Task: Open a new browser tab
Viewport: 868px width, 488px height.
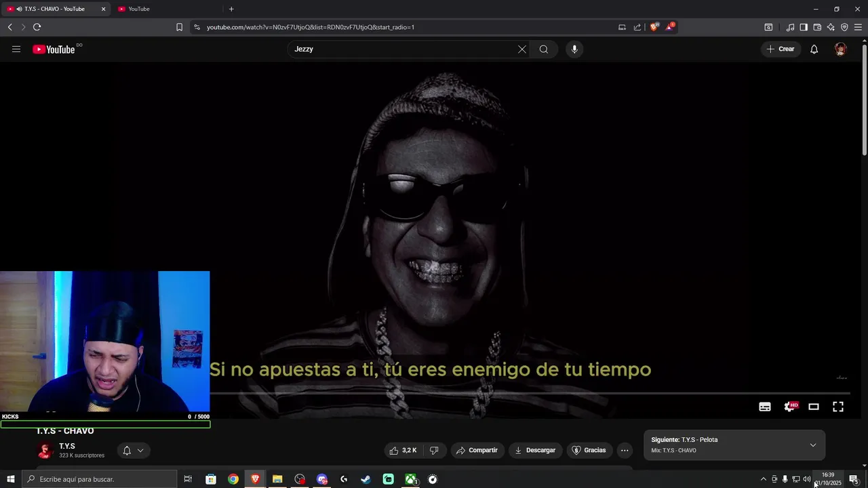Action: (x=231, y=9)
